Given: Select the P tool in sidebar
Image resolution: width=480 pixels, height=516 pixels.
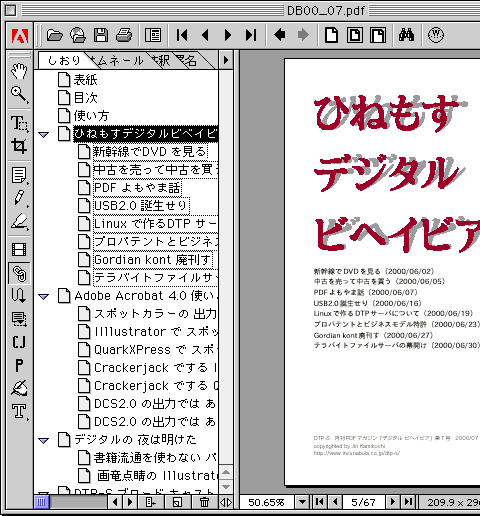Looking at the screenshot, I should [19, 365].
